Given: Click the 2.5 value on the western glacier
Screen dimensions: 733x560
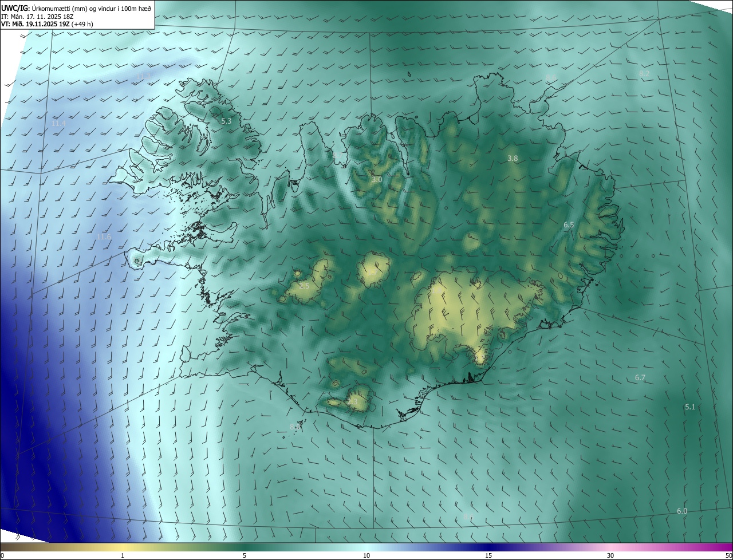Looking at the screenshot, I should 304,286.
